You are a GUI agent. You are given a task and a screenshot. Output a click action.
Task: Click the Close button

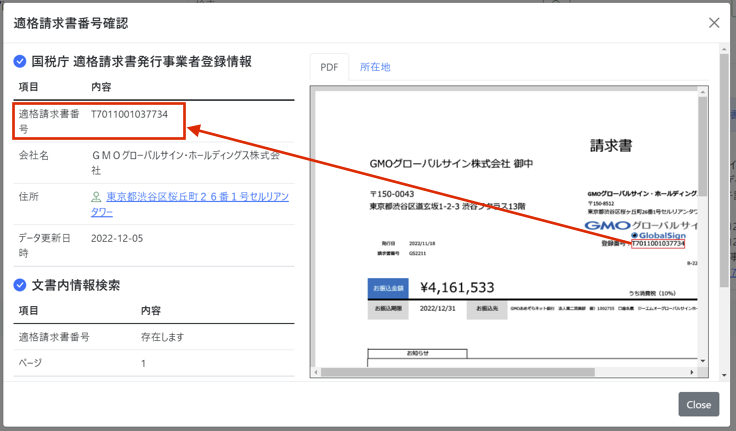pyautogui.click(x=698, y=404)
